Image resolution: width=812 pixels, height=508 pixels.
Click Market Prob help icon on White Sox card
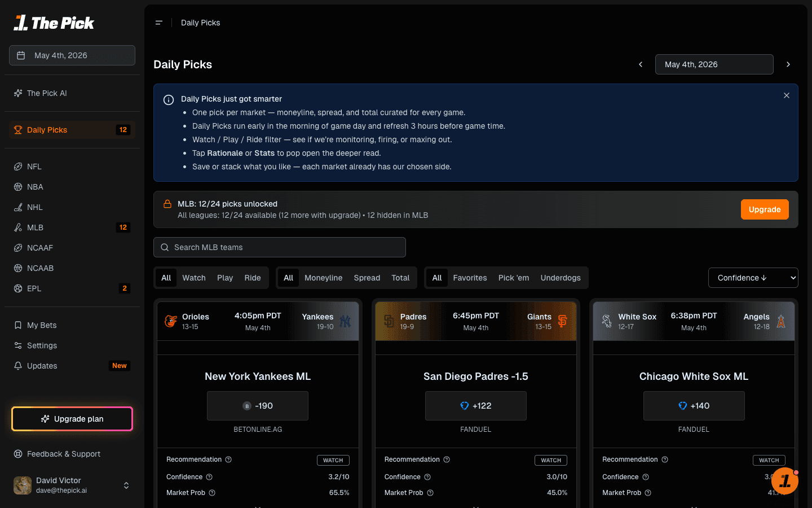648,493
